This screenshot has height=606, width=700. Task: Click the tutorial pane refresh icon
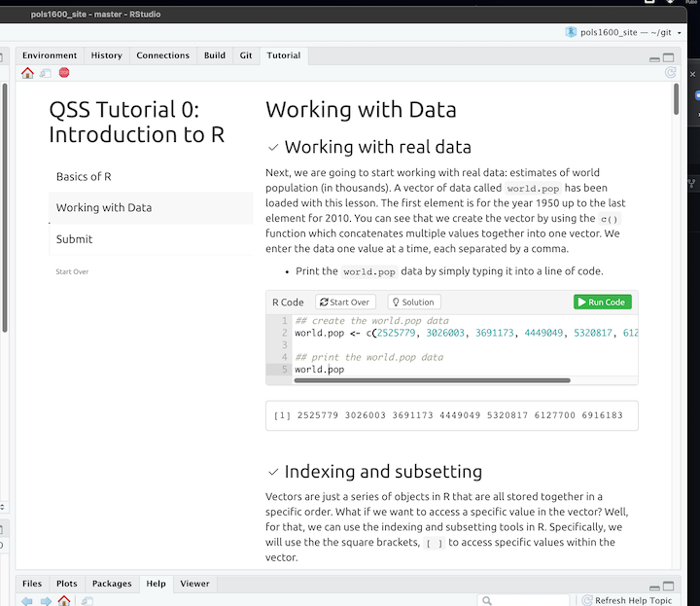tap(670, 73)
